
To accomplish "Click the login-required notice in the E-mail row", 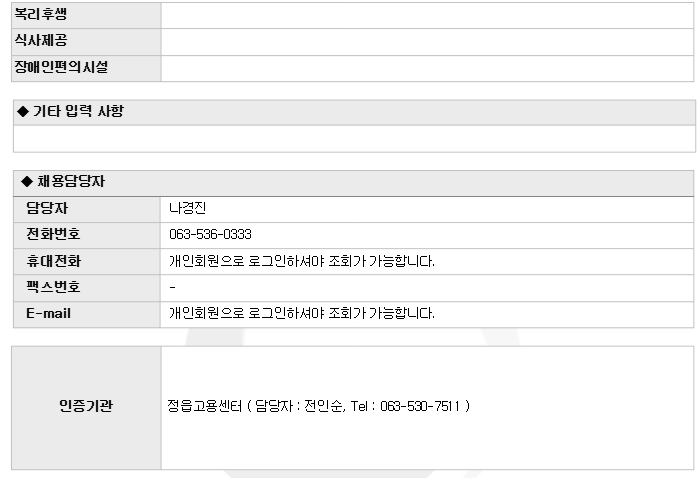I will (x=302, y=313).
